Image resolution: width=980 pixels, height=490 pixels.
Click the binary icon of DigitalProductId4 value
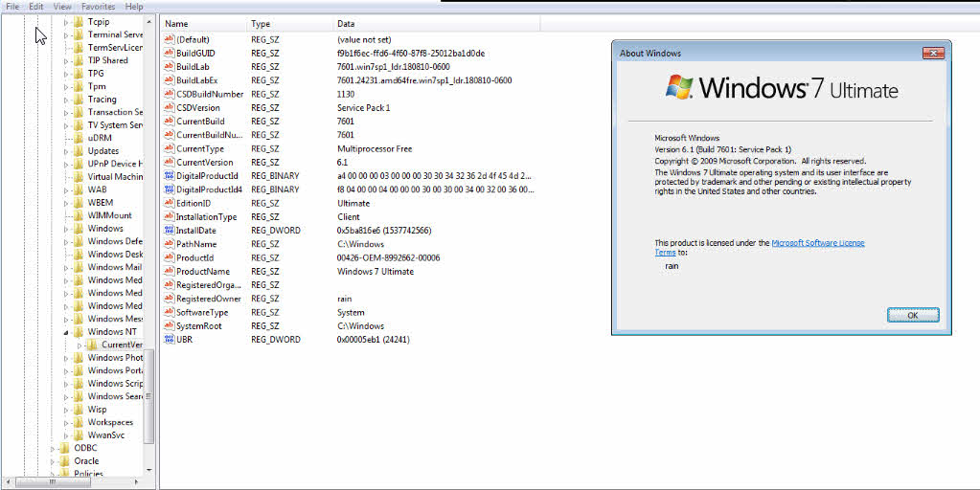(x=169, y=189)
